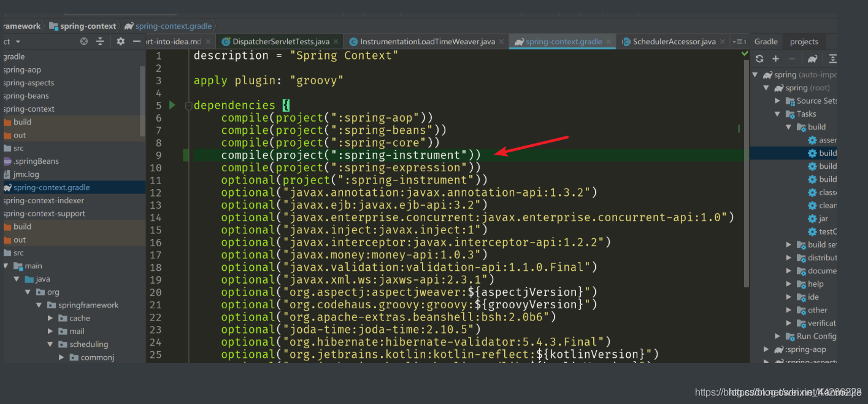Expand the :spring-aop Gradle module
Image resolution: width=868 pixels, height=404 pixels.
766,349
